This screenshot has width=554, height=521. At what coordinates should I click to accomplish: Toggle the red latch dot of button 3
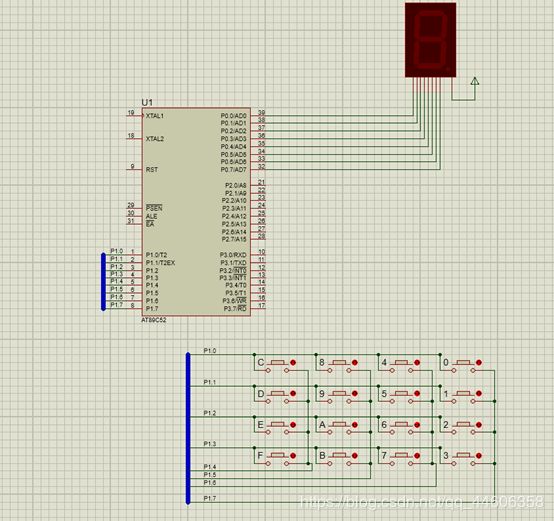click(x=479, y=456)
